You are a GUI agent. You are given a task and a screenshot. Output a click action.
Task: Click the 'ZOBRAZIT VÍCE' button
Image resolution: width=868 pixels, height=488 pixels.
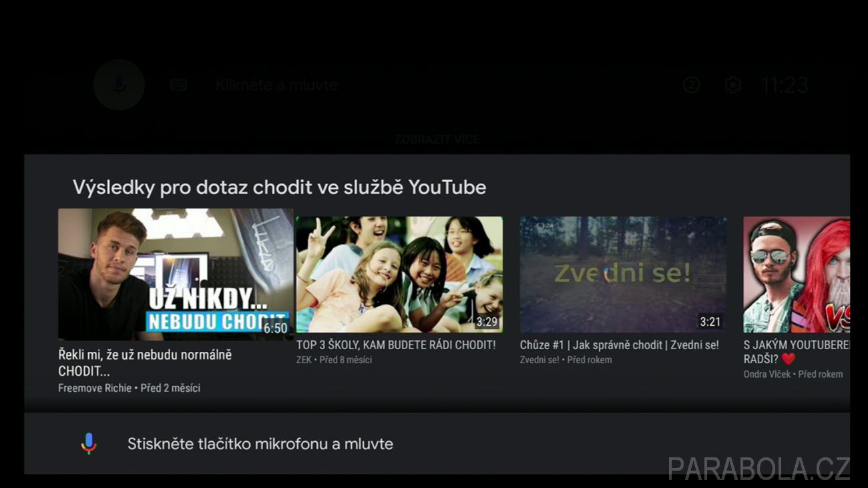click(x=437, y=140)
